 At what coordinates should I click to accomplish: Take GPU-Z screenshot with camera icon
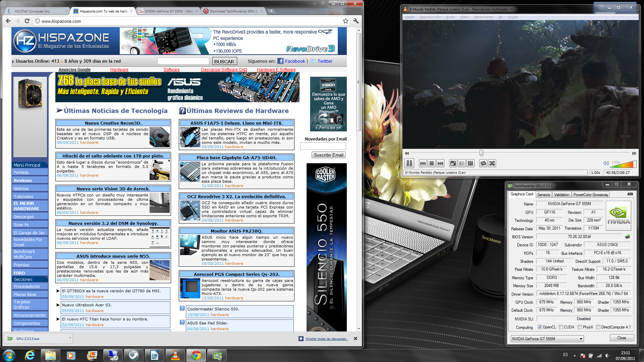[630, 194]
